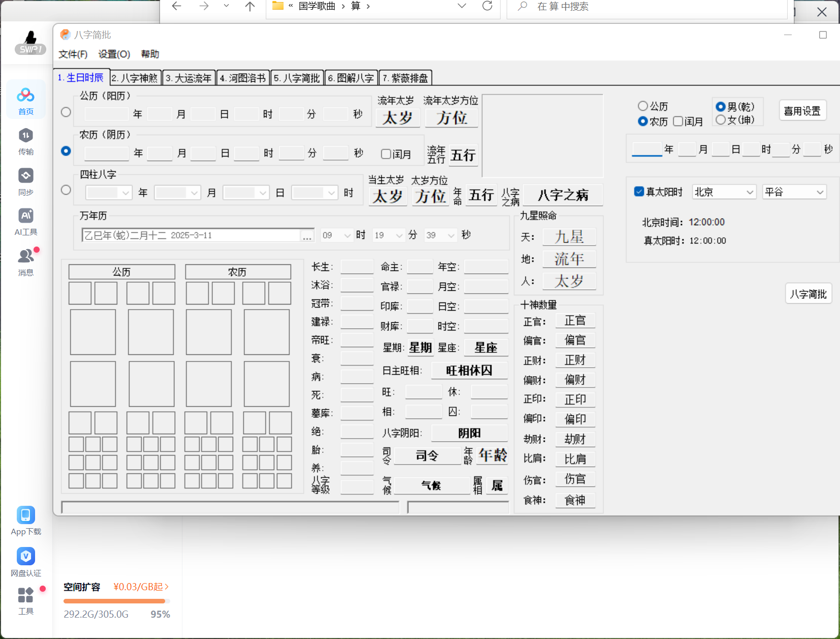Select the 农历（阴历） radio button

(66, 151)
